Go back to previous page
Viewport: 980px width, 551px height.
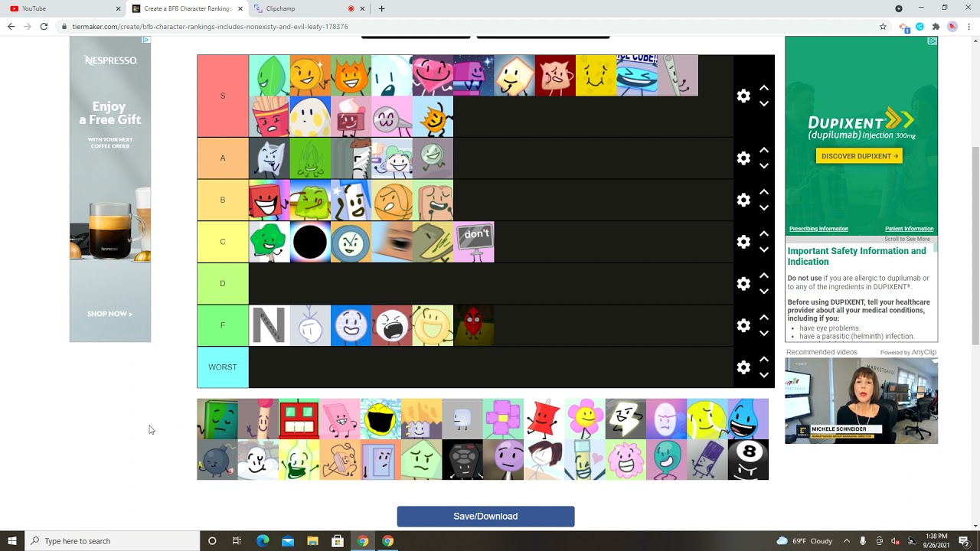click(x=11, y=26)
